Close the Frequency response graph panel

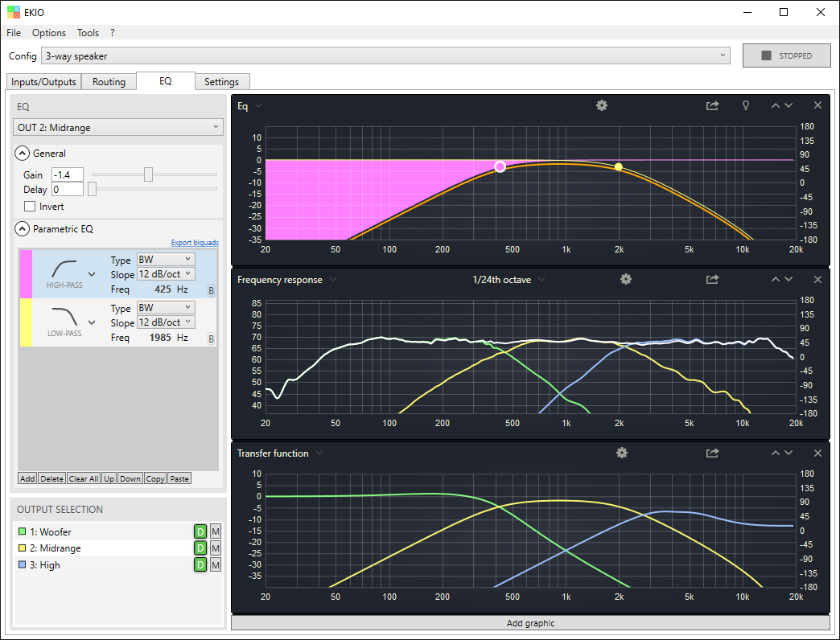coord(817,279)
